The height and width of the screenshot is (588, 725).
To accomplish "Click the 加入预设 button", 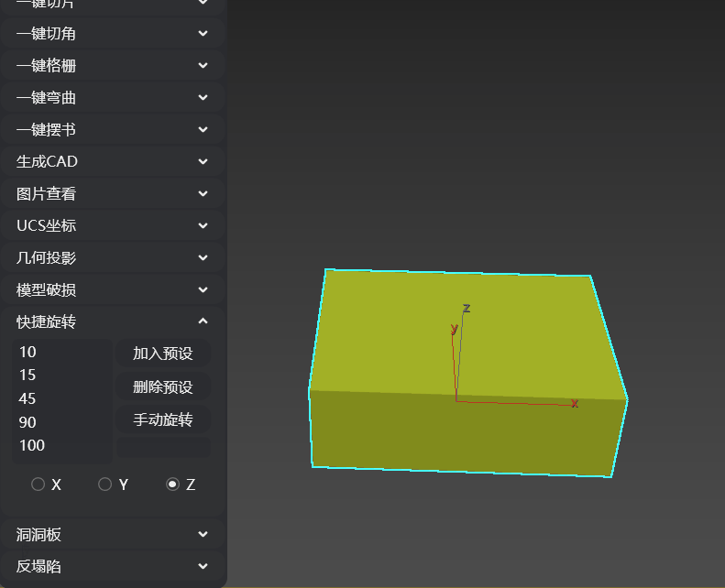I will pos(163,354).
